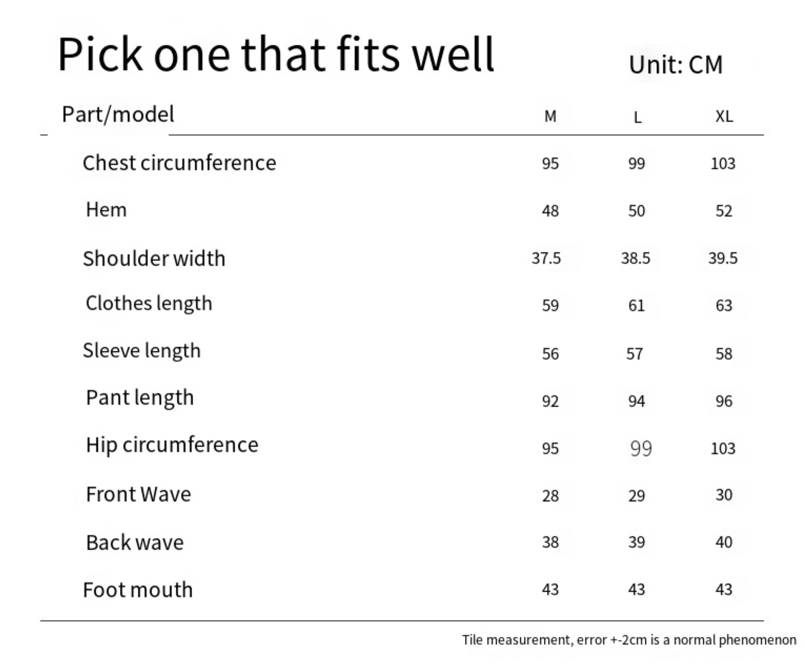This screenshot has height=672, width=805.
Task: Click the 'Foot mouth' row label
Action: pyautogui.click(x=138, y=590)
